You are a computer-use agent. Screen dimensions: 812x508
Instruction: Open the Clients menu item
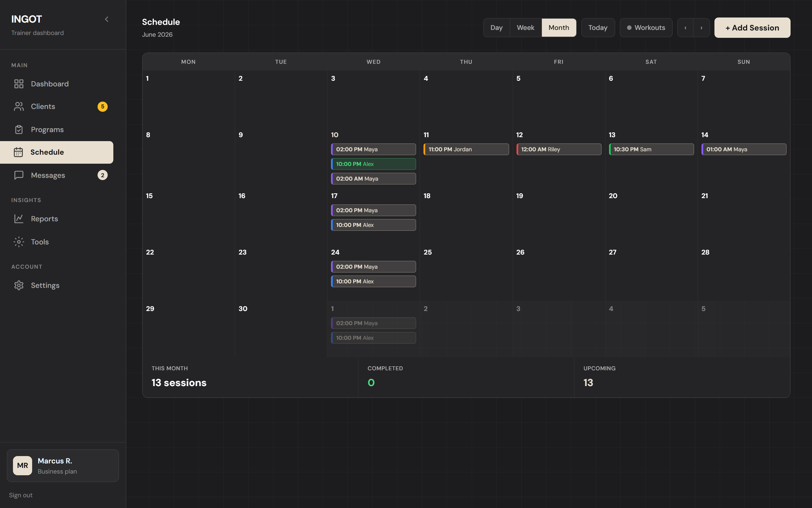57,106
